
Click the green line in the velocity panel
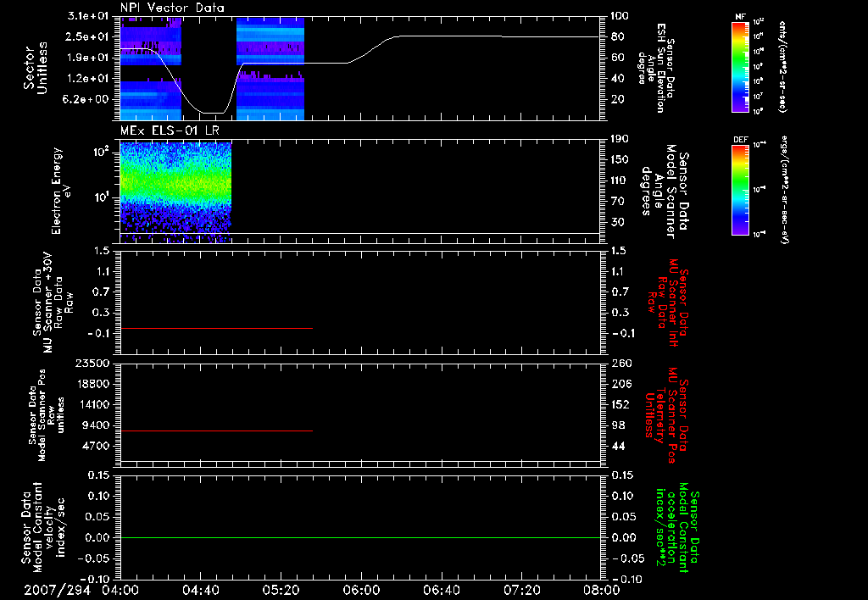(x=359, y=537)
